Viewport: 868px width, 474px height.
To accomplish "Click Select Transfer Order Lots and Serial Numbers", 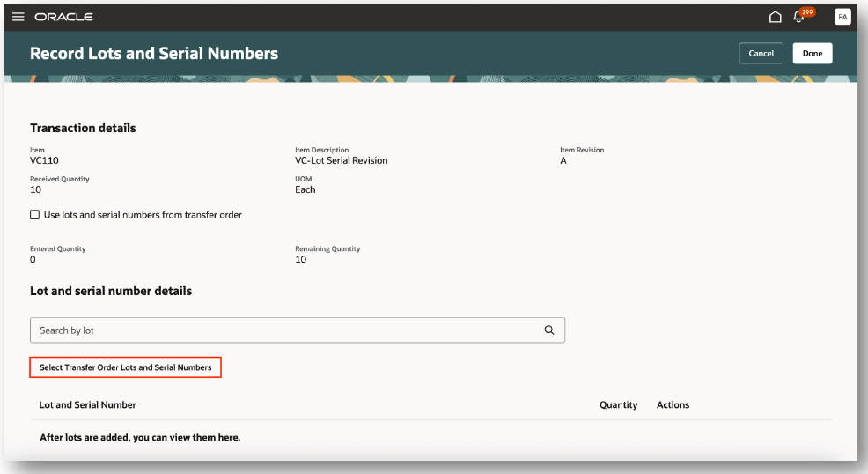I will 125,367.
